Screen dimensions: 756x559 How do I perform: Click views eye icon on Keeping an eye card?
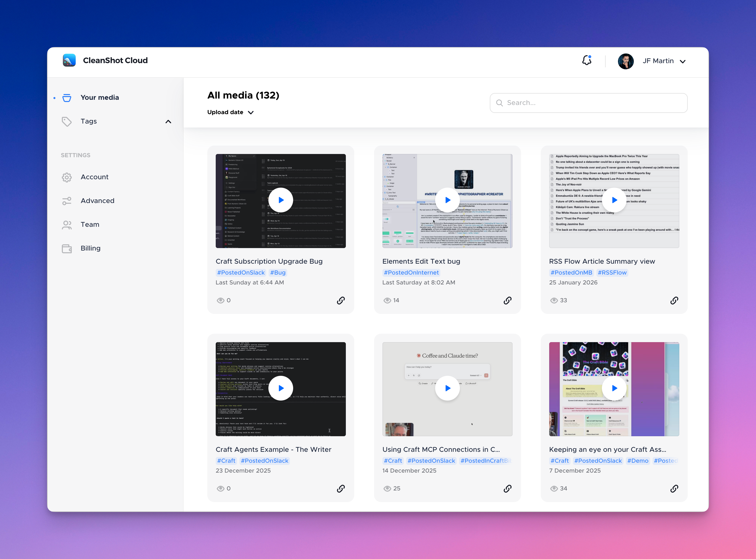(x=554, y=489)
